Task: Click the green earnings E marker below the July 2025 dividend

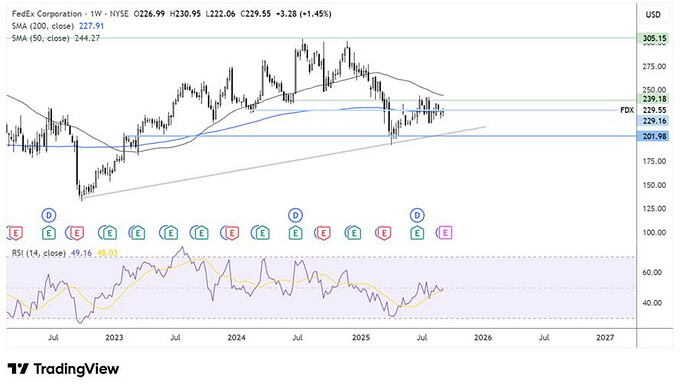Action: [x=417, y=233]
